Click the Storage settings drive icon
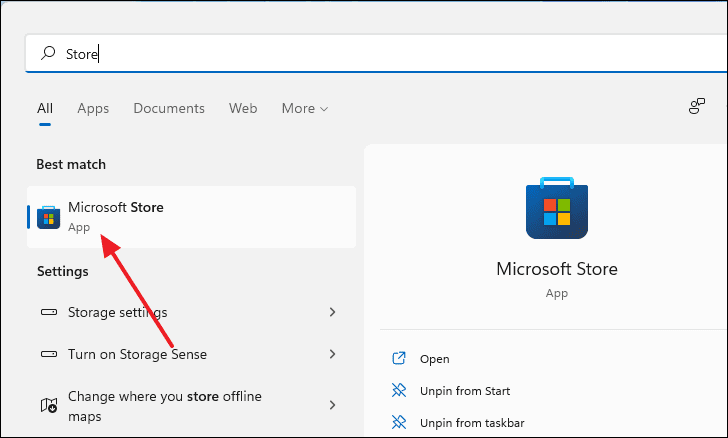Image resolution: width=728 pixels, height=438 pixels. coord(49,312)
